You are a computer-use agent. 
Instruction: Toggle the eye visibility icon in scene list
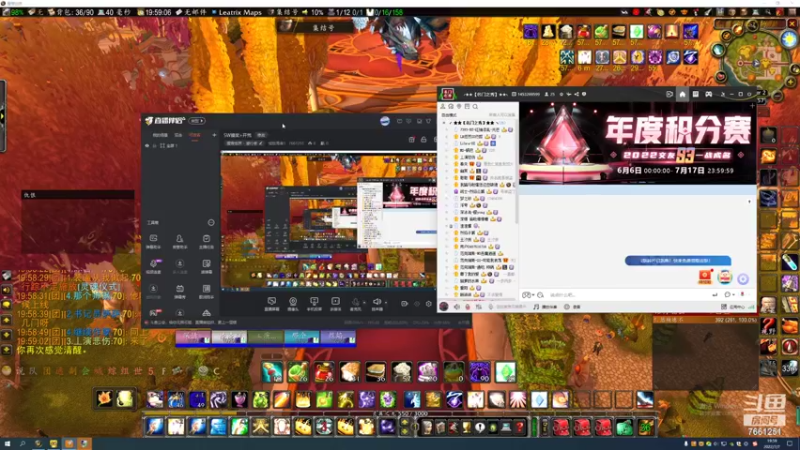[x=147, y=145]
